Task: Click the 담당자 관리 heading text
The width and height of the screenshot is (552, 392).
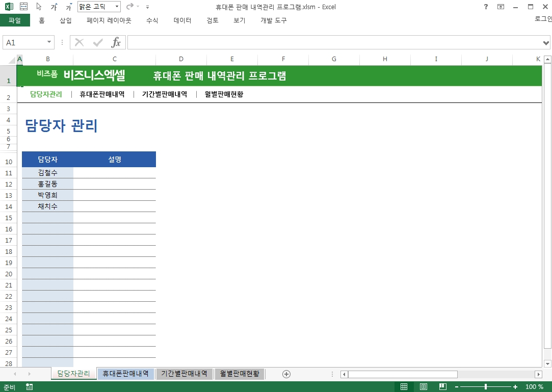Action: click(x=61, y=125)
